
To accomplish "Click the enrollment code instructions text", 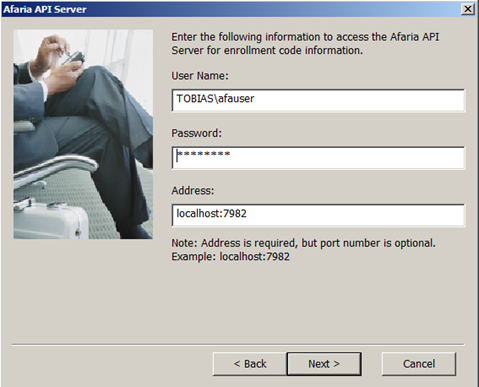I will pyautogui.click(x=305, y=43).
